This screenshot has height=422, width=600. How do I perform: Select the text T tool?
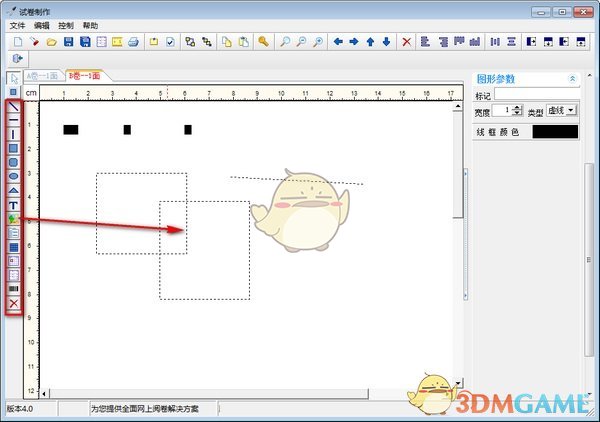[13, 205]
